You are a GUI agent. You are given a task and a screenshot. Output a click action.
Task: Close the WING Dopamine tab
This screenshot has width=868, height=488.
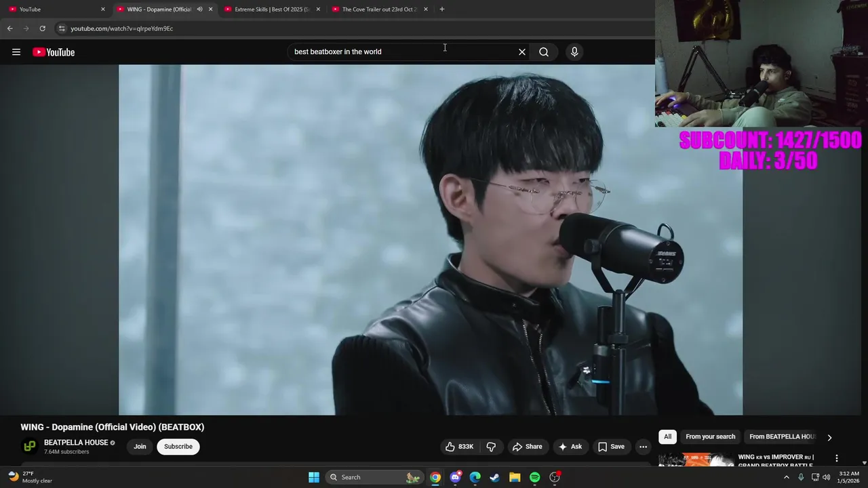click(x=210, y=9)
